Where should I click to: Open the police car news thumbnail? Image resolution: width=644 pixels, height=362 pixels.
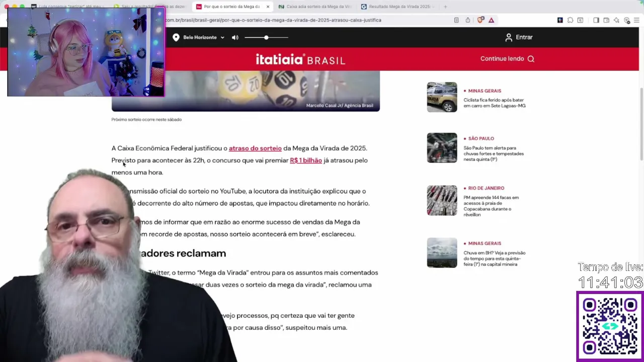click(442, 97)
